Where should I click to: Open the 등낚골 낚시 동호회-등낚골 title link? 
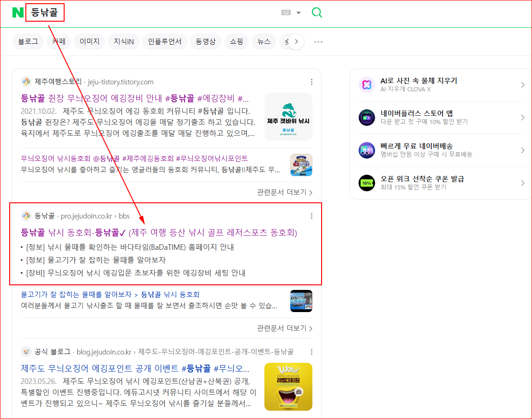click(159, 233)
